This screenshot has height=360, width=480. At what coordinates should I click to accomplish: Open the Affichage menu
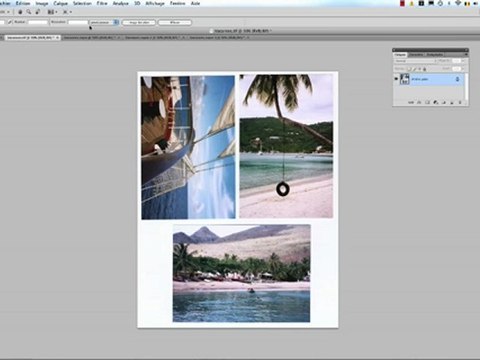(x=155, y=3)
